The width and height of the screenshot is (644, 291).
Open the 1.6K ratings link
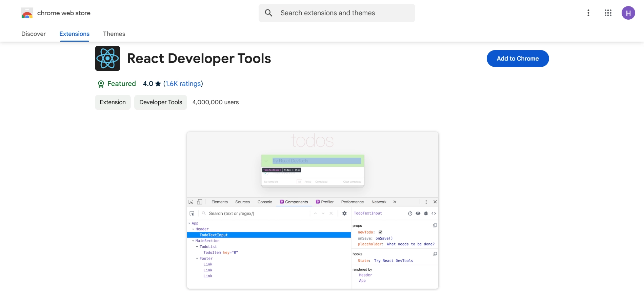183,84
